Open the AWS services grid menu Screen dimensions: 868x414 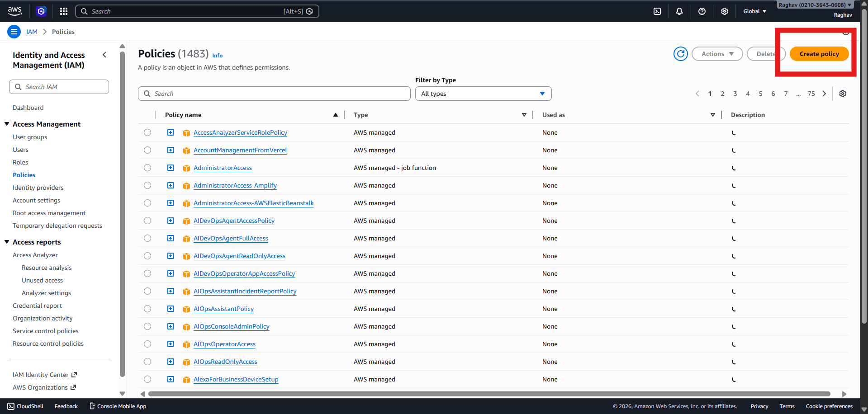click(64, 11)
